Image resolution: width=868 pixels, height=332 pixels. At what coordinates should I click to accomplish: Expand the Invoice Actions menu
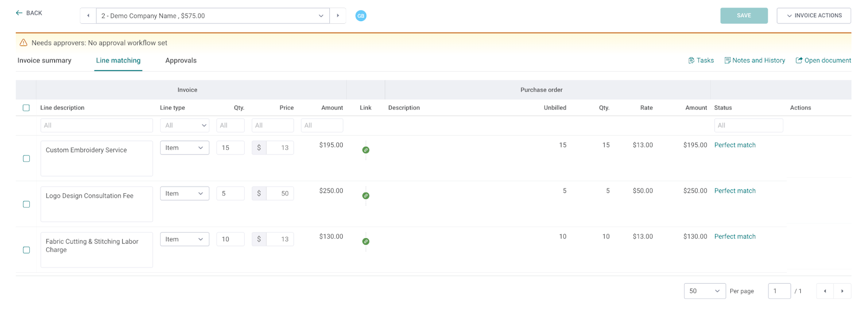pyautogui.click(x=813, y=16)
